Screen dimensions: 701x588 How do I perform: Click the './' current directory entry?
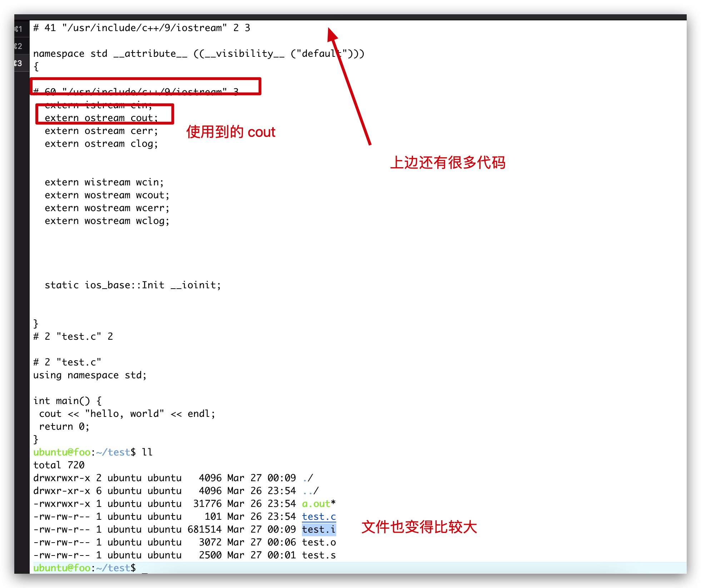(308, 478)
